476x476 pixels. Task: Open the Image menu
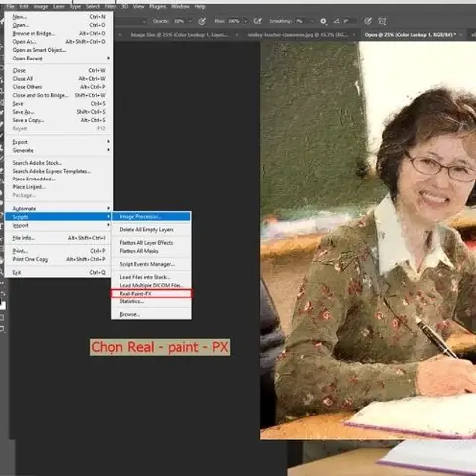pyautogui.click(x=41, y=6)
